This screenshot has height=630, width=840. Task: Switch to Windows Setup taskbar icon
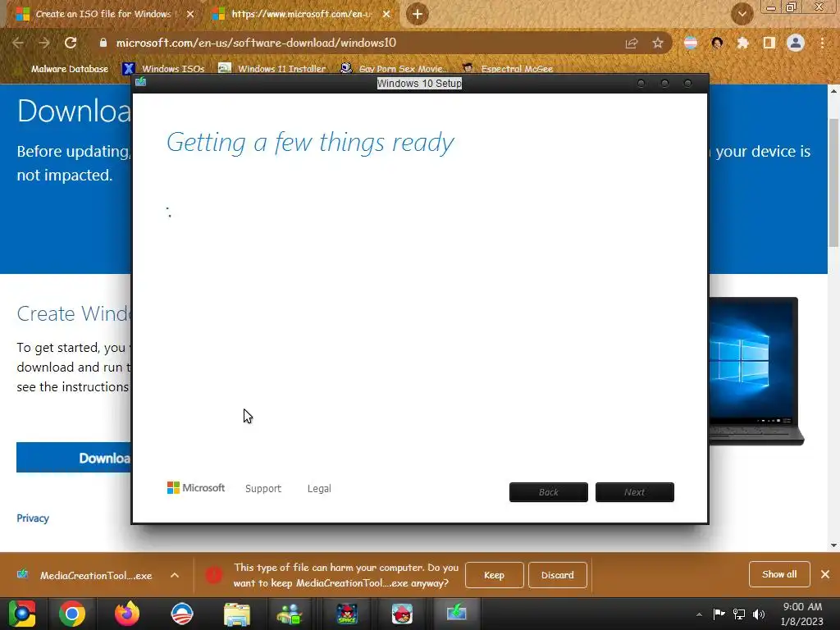[457, 612]
